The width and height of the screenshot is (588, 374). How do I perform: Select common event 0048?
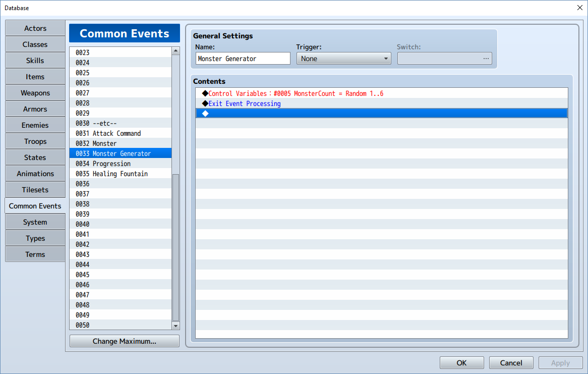tap(121, 305)
